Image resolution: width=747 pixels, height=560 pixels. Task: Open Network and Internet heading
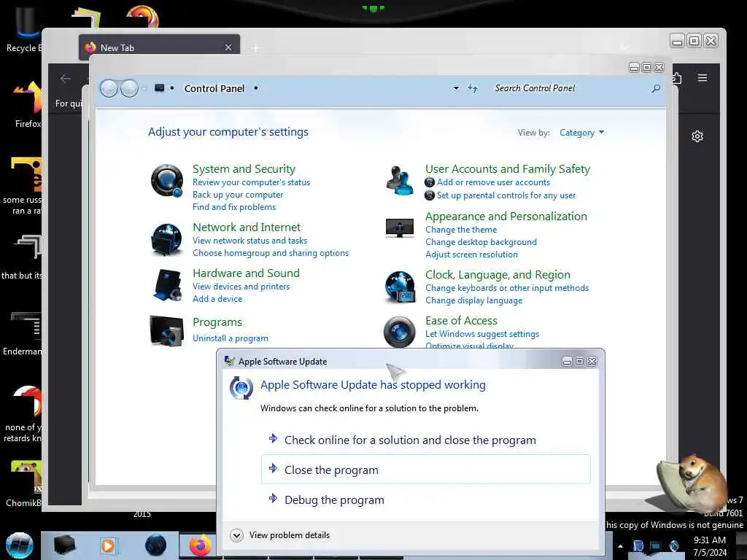tap(247, 227)
